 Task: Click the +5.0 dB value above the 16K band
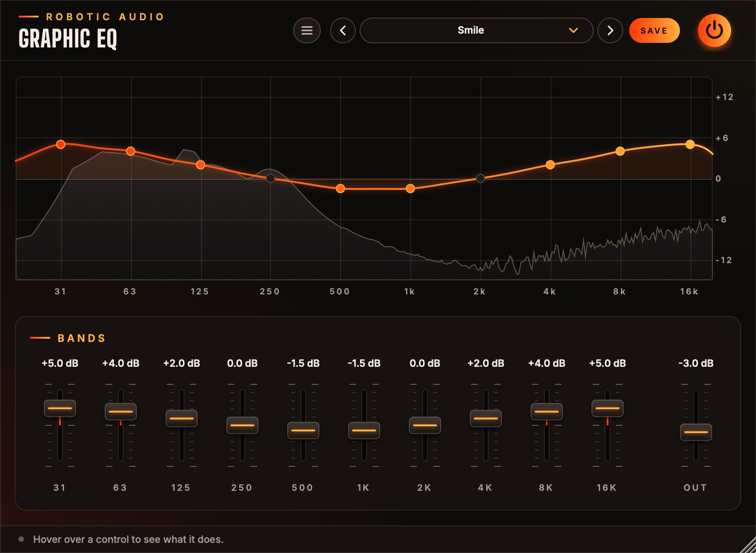[x=608, y=363]
